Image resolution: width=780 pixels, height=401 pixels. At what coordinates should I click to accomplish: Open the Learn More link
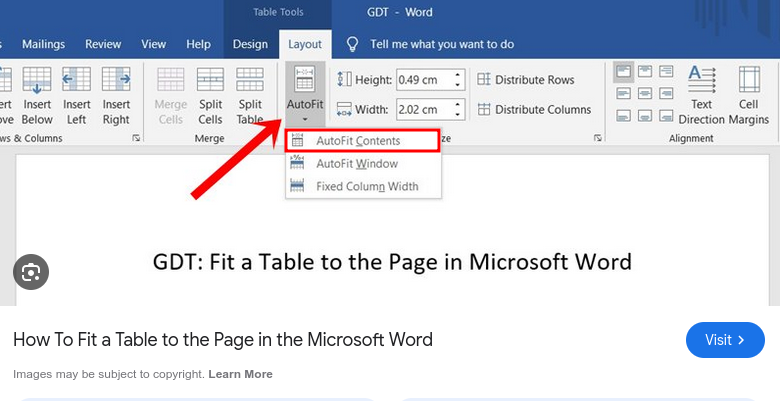tap(240, 374)
